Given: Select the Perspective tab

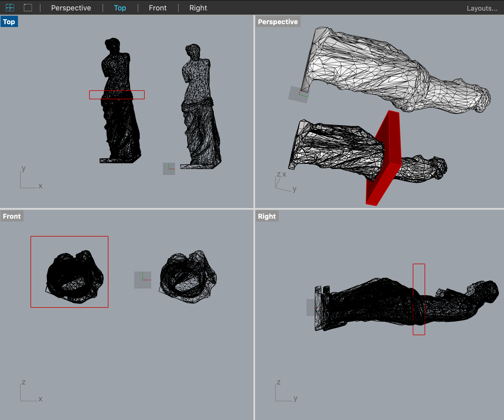Looking at the screenshot, I should coord(71,8).
